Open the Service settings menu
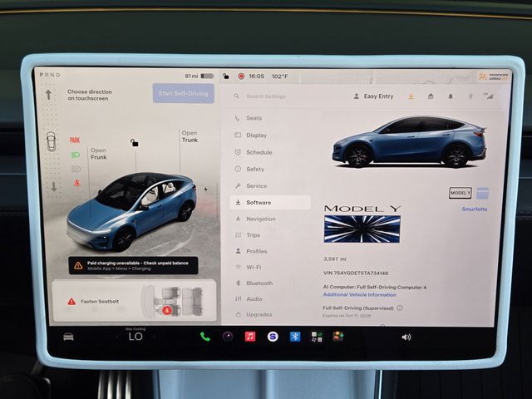The width and height of the screenshot is (532, 399). point(270,186)
